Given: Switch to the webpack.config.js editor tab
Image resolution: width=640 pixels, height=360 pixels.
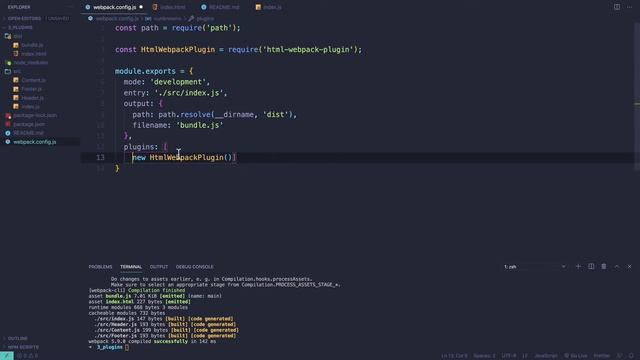Looking at the screenshot, I should [x=114, y=7].
